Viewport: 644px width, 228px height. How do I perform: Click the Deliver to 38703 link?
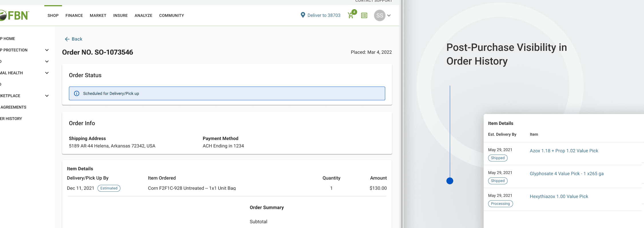point(324,15)
